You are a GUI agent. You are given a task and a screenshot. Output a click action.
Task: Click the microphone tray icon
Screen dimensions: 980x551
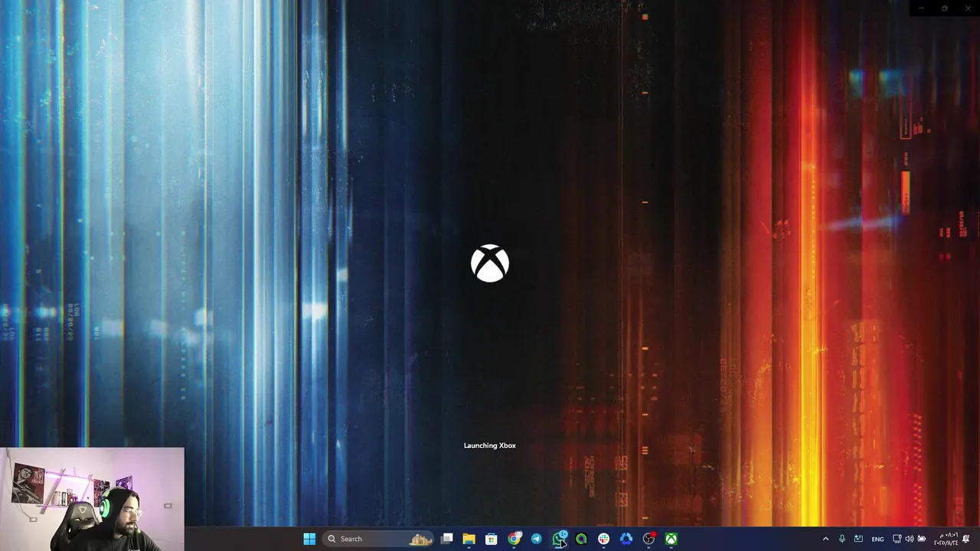[x=841, y=539]
